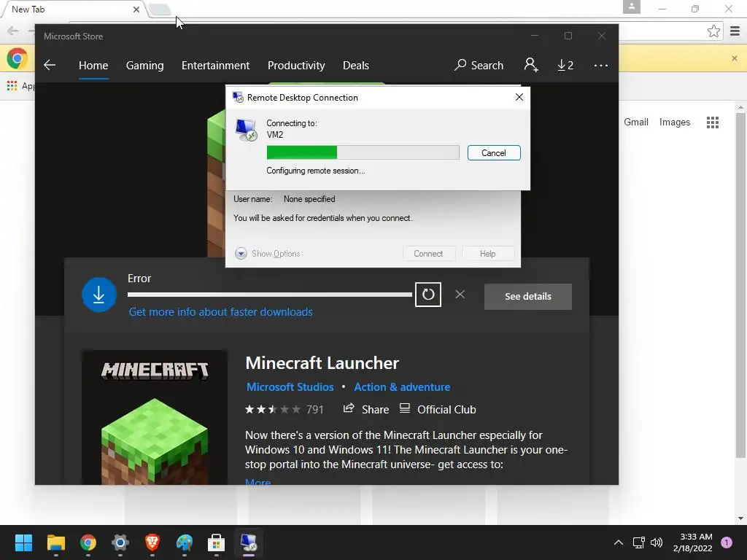Viewport: 747px width, 560px height.
Task: Open the Store's three-dot more menu
Action: (x=601, y=65)
